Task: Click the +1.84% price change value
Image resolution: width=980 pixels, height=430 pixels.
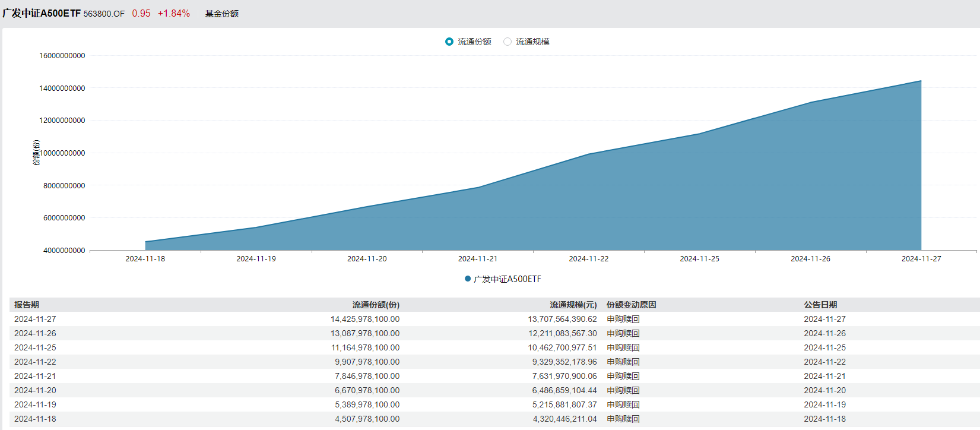Action: [174, 13]
